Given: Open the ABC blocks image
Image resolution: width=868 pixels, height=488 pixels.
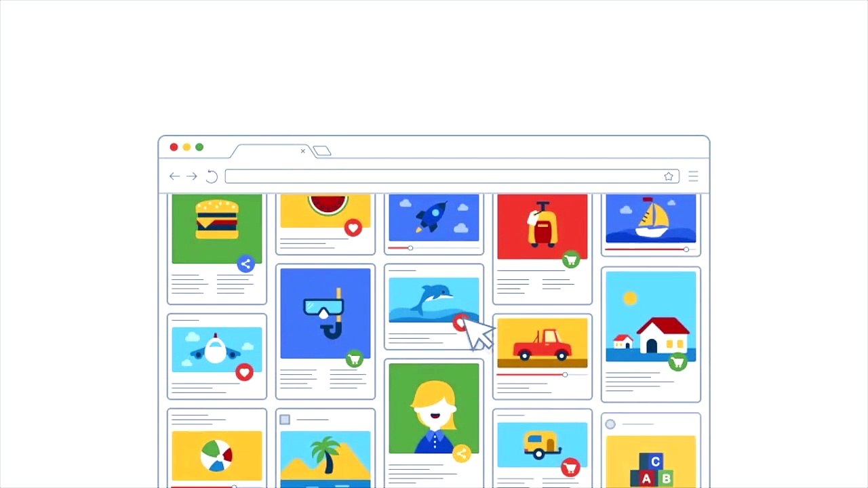Looking at the screenshot, I should coord(651,462).
